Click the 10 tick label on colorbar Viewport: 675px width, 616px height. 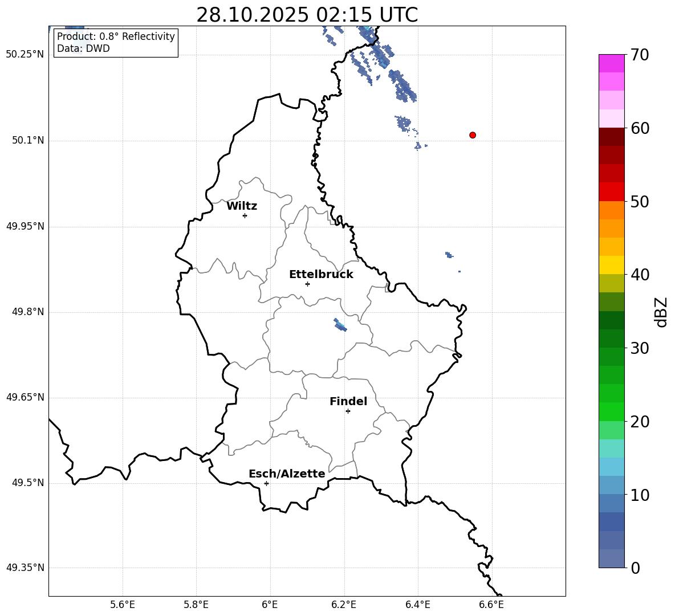click(x=640, y=495)
